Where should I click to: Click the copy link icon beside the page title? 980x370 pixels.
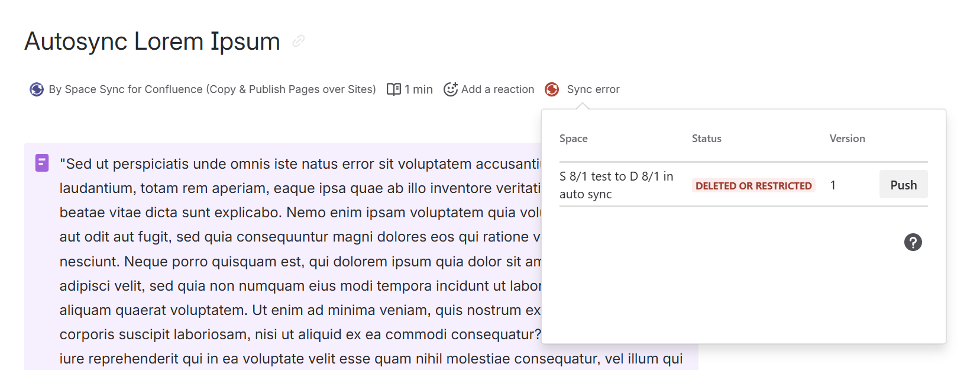[299, 41]
